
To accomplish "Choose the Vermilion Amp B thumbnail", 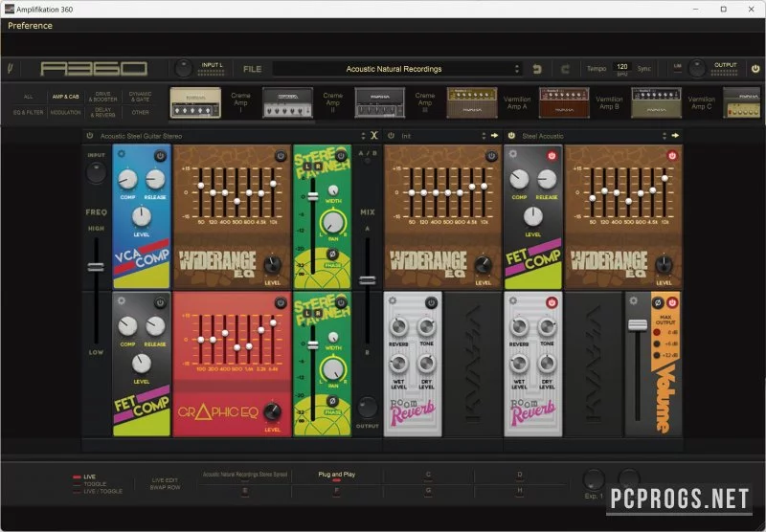I will pos(564,103).
